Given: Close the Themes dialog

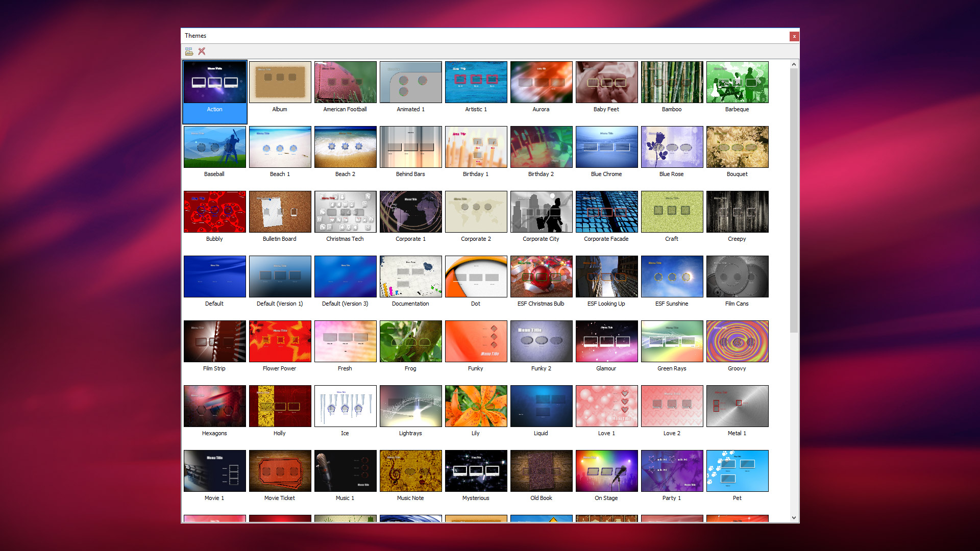Looking at the screenshot, I should click(794, 36).
